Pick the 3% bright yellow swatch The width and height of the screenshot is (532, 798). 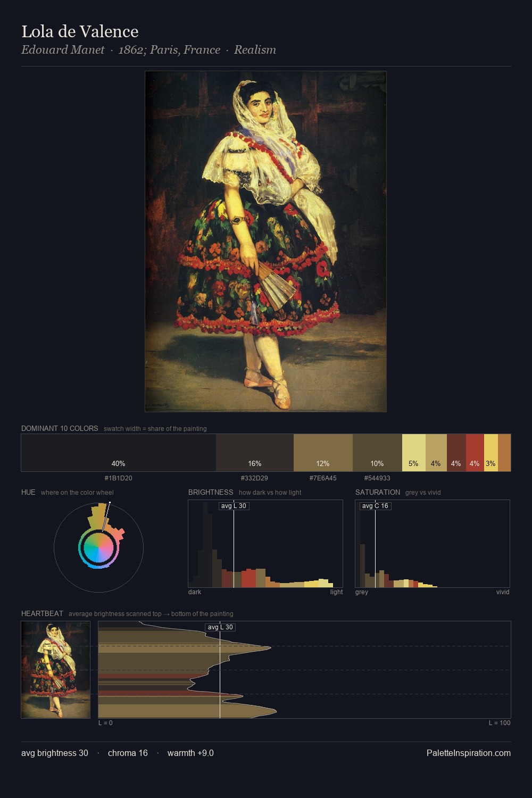click(x=491, y=453)
